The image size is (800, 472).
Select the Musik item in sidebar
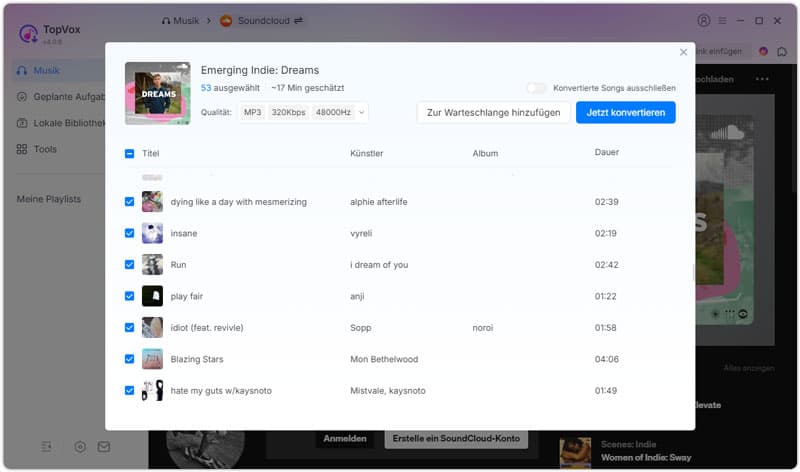pyautogui.click(x=46, y=71)
